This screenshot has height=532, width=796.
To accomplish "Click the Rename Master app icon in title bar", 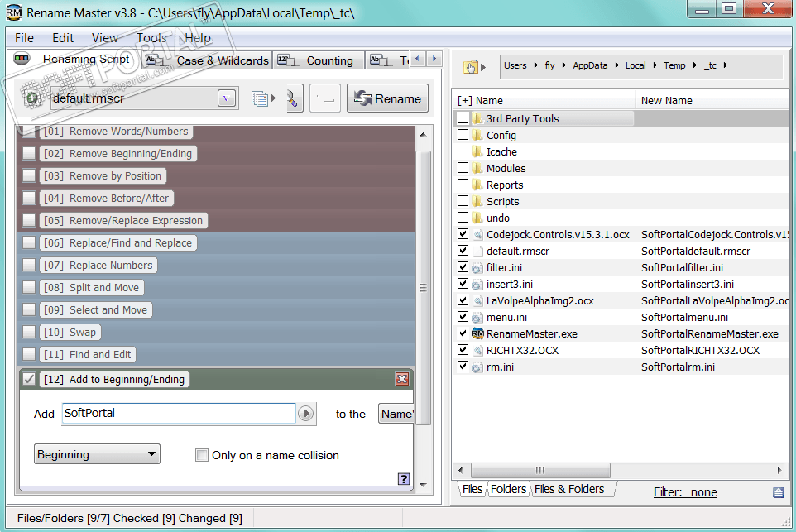I will pos(14,12).
